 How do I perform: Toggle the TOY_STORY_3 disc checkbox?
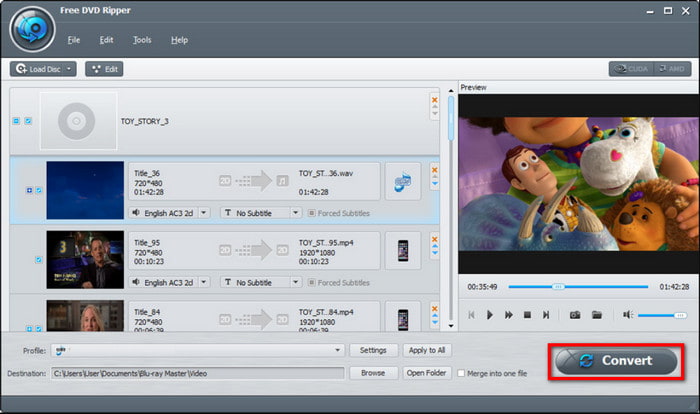[x=28, y=121]
